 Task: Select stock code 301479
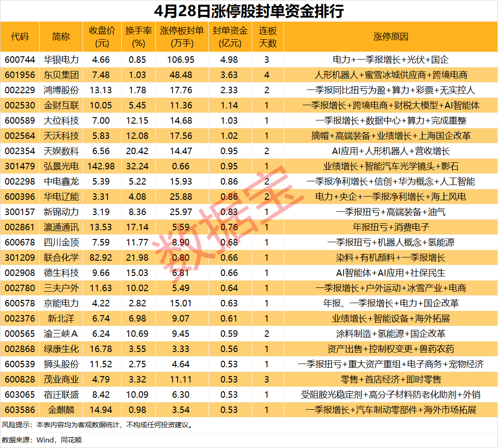(20, 166)
